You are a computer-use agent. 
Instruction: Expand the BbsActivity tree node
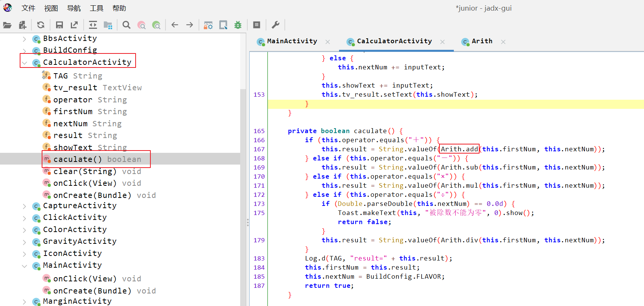click(x=24, y=39)
